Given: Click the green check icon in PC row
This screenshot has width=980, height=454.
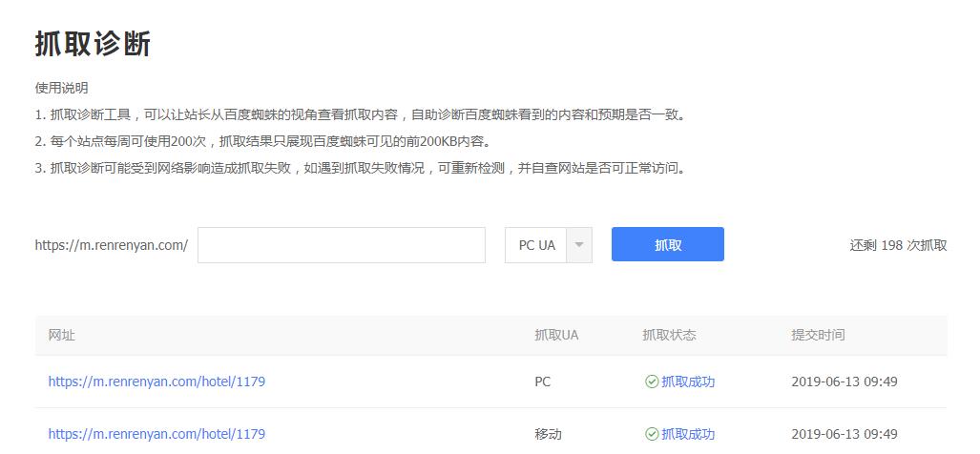Looking at the screenshot, I should pyautogui.click(x=652, y=382).
